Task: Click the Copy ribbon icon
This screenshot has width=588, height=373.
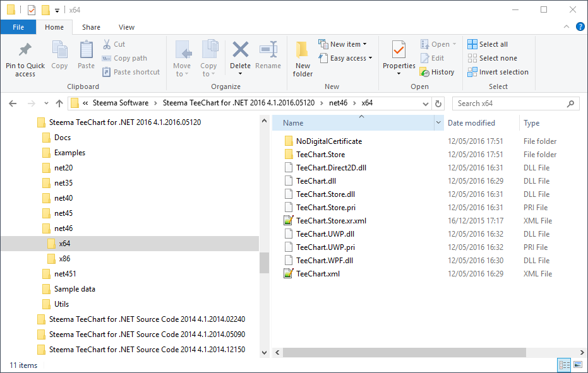Action: pyautogui.click(x=59, y=50)
